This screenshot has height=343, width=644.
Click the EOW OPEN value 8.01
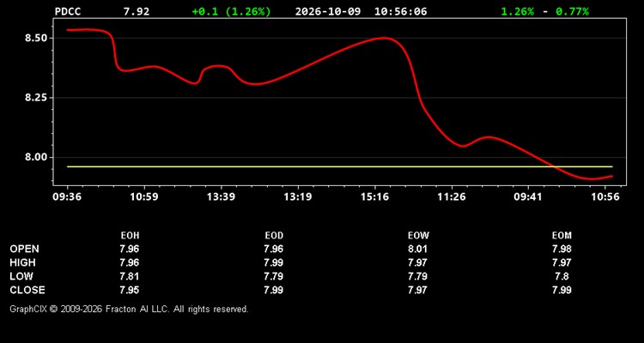[417, 249]
